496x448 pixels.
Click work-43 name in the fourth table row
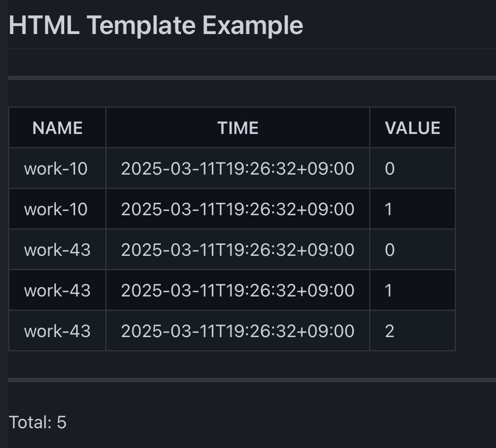pos(58,290)
